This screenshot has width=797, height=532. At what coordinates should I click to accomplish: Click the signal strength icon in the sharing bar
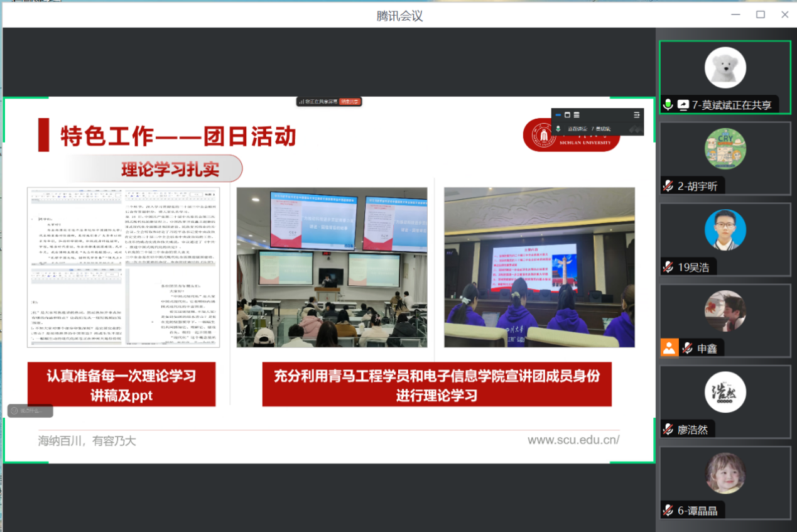(301, 101)
